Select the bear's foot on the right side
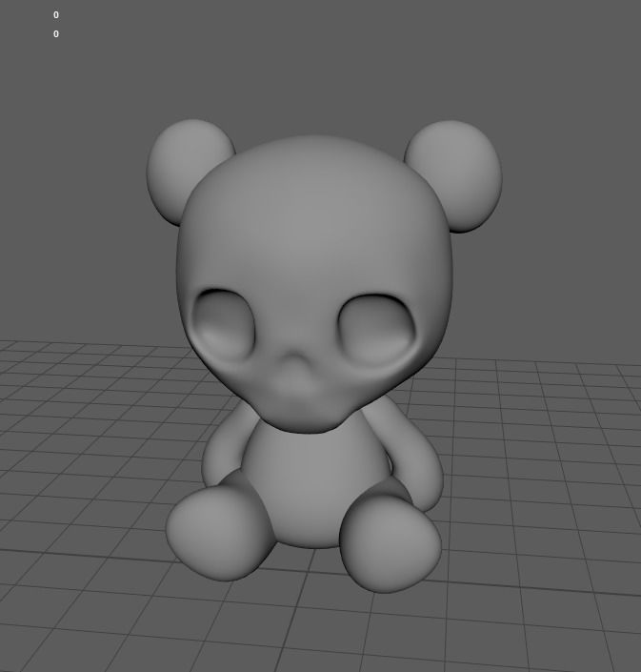The image size is (641, 672). pos(390,544)
